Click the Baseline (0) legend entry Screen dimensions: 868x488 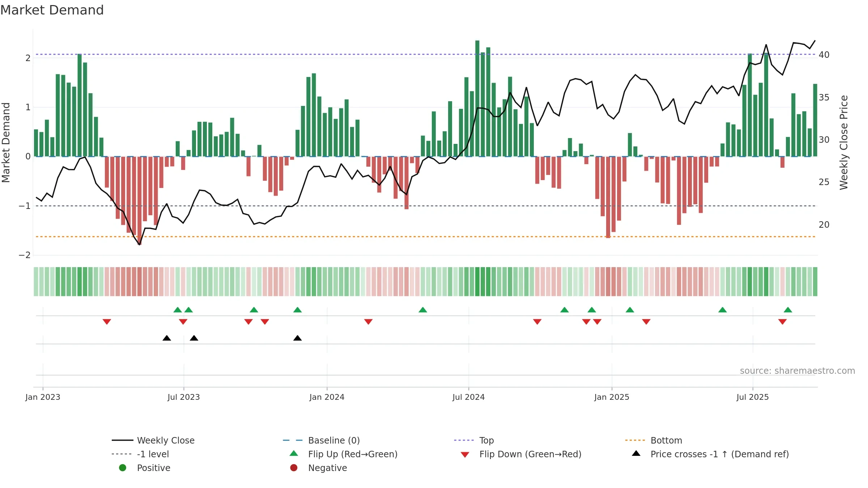[321, 440]
